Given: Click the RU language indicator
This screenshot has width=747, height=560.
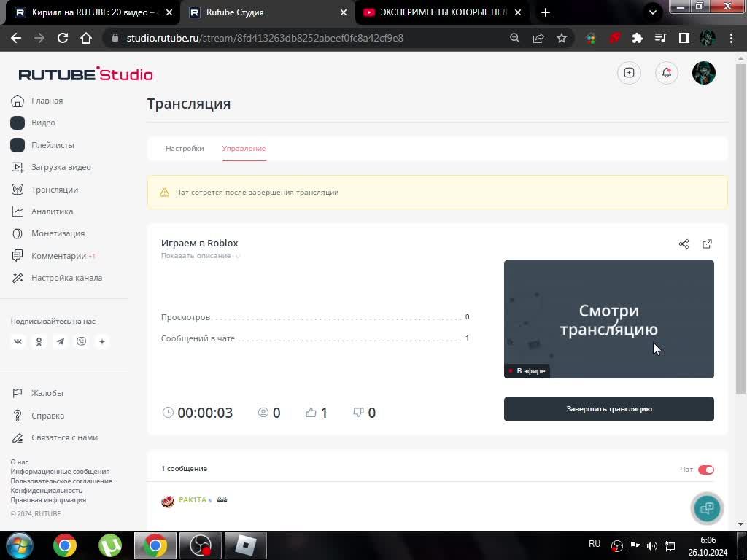Looking at the screenshot, I should [594, 544].
